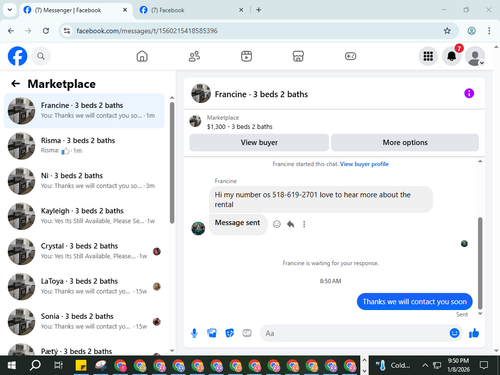Click the browser back arrow
Screen dimensions: 500x375
coord(11,31)
